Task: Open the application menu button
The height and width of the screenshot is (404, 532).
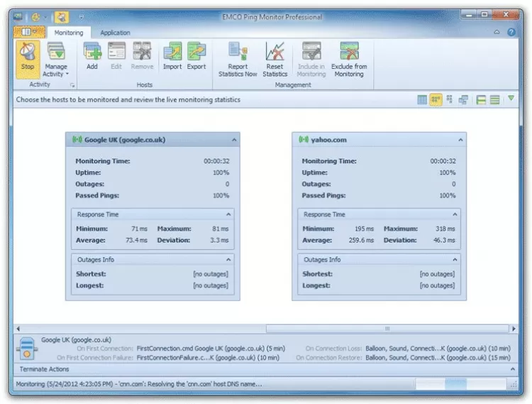Action: 29,32
